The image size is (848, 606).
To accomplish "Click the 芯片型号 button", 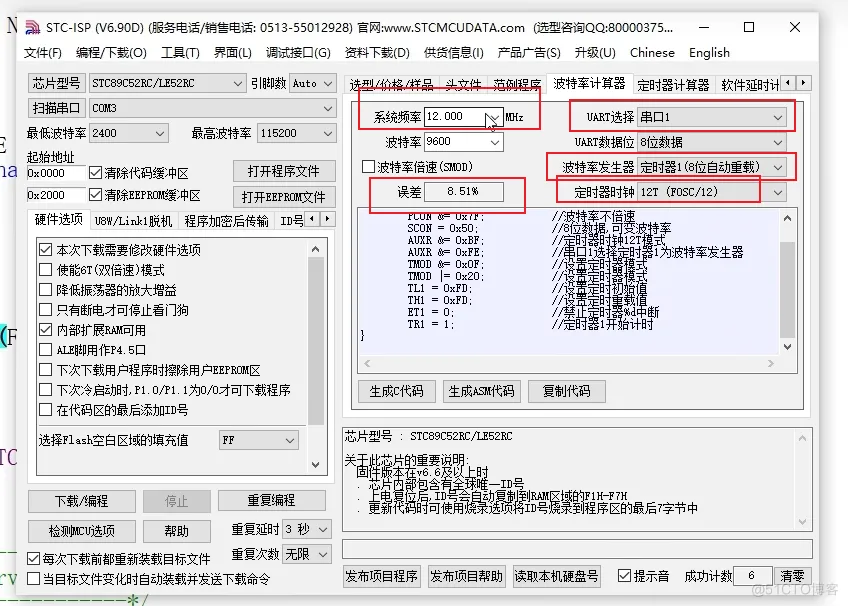I will (x=56, y=83).
